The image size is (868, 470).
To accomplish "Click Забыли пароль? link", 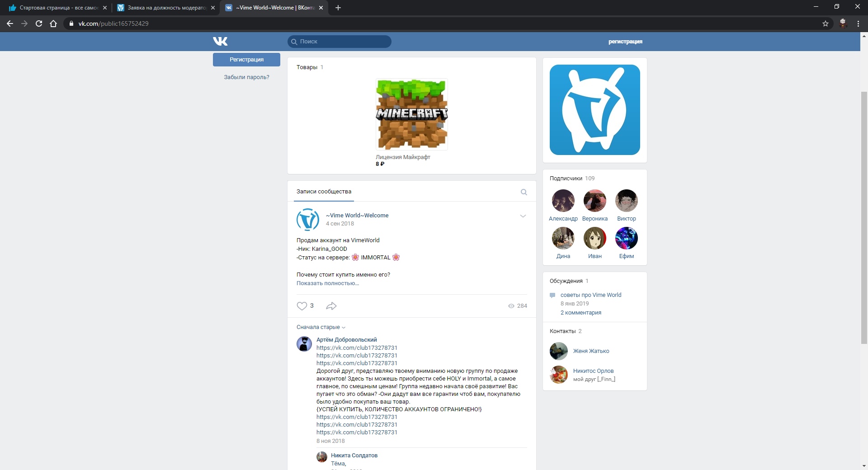I will pyautogui.click(x=246, y=77).
